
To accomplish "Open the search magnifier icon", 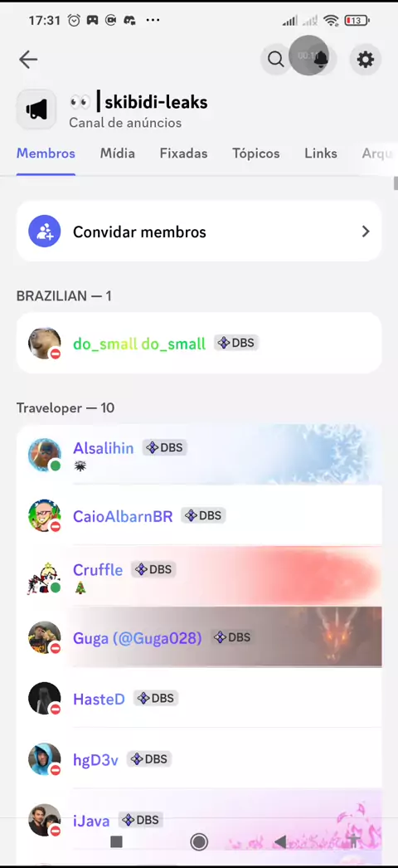I will tap(275, 59).
